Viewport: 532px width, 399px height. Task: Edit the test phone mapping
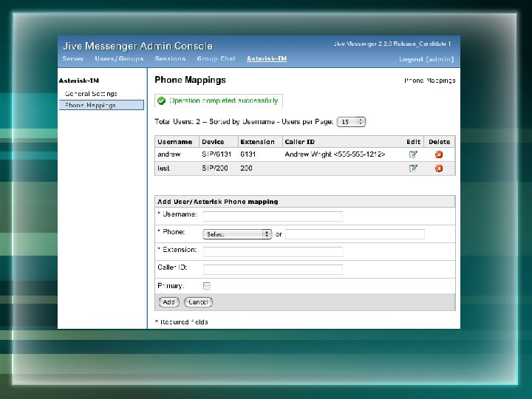pyautogui.click(x=413, y=168)
